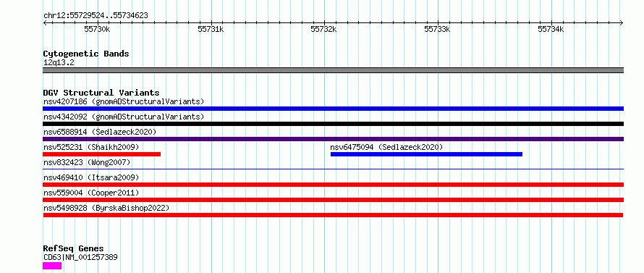The image size is (644, 273).
Task: Click the 55731k ruler tick label
Action: point(211,29)
